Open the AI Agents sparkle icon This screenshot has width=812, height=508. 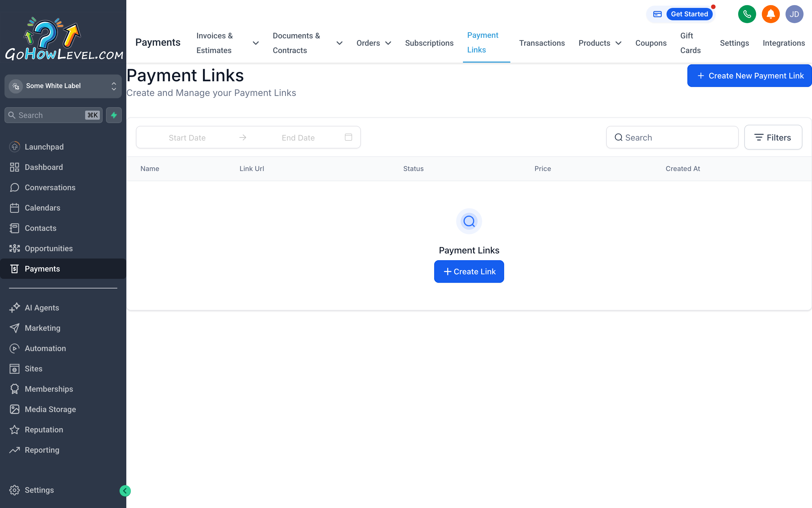[14, 308]
